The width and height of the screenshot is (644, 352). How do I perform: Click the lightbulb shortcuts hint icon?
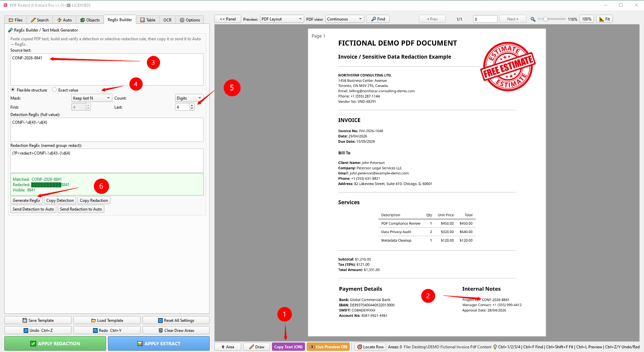click(495, 347)
